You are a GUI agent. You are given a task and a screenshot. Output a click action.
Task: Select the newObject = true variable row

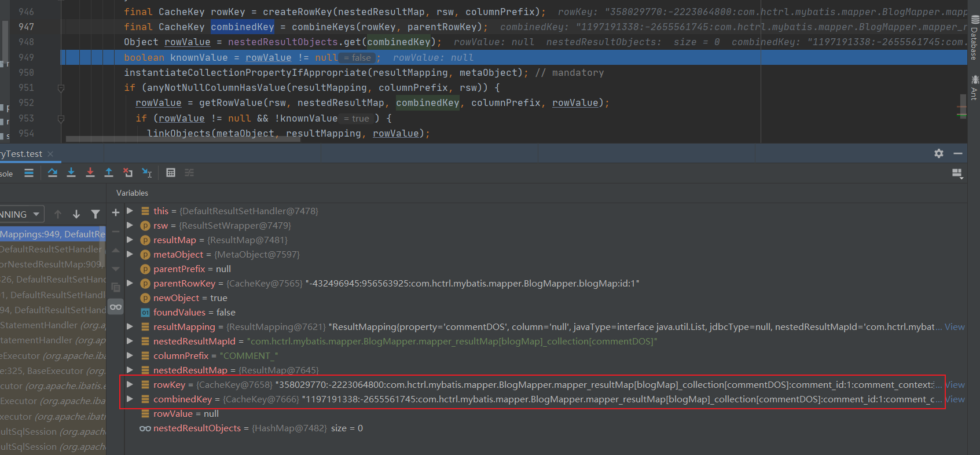coord(545,298)
